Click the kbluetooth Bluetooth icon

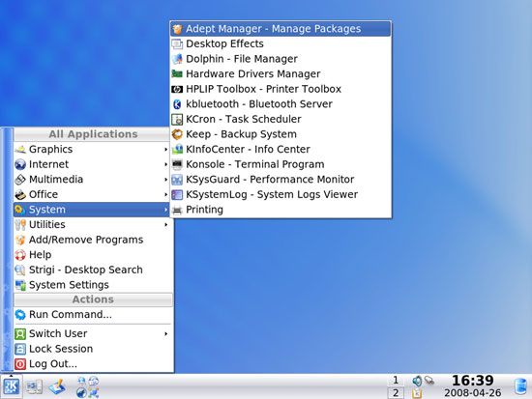177,104
